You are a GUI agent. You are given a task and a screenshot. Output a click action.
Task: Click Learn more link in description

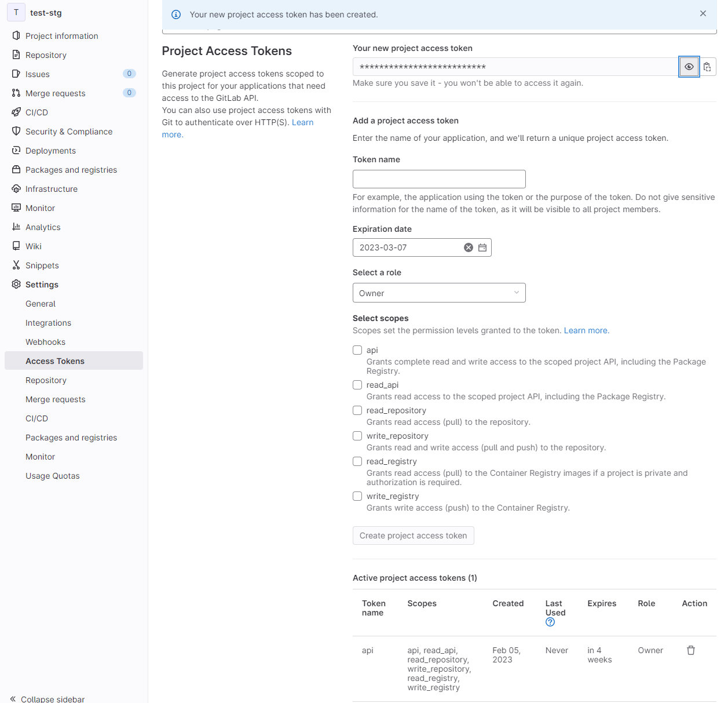302,122
